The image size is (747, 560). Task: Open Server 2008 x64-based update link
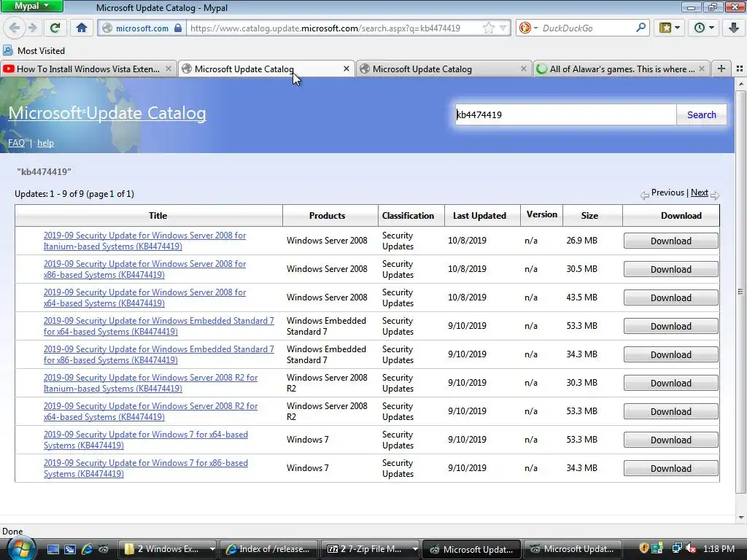(x=145, y=297)
